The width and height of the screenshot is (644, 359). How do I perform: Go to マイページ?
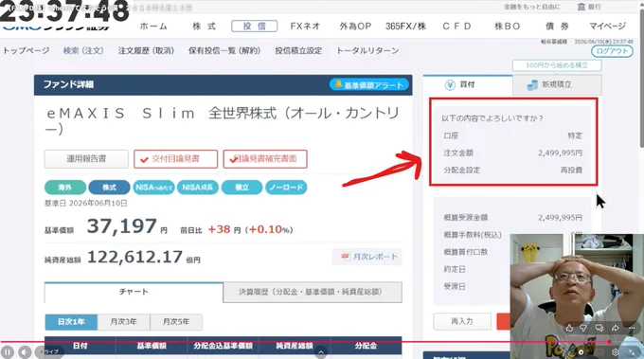click(x=607, y=27)
